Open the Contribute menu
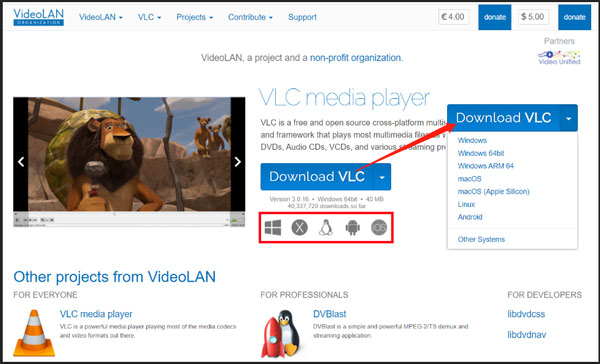This screenshot has width=600, height=364. [x=250, y=17]
